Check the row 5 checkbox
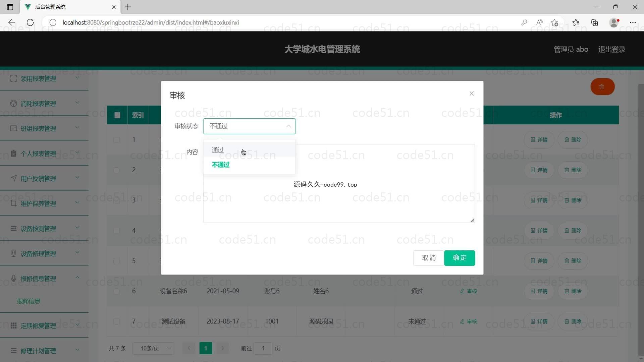Screen dimensions: 644x362 point(116,261)
